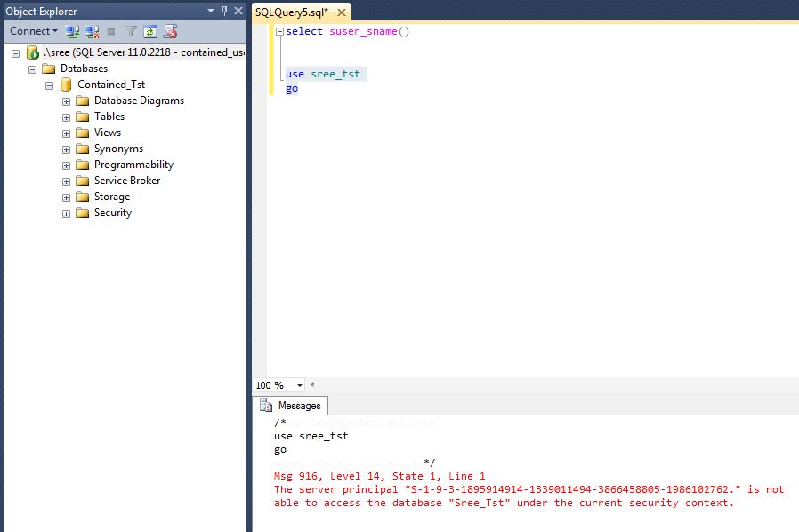Click the Filter funnel icon
The image size is (799, 532).
(x=131, y=31)
